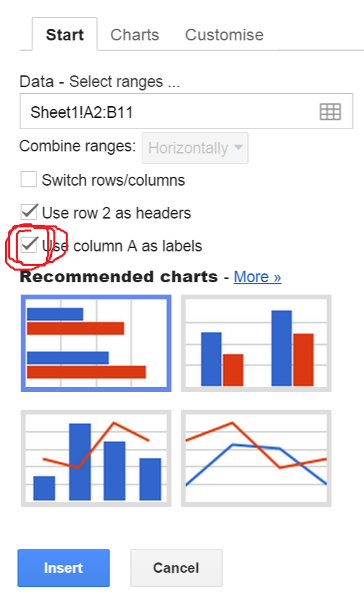Switch to the Charts tab

135,35
